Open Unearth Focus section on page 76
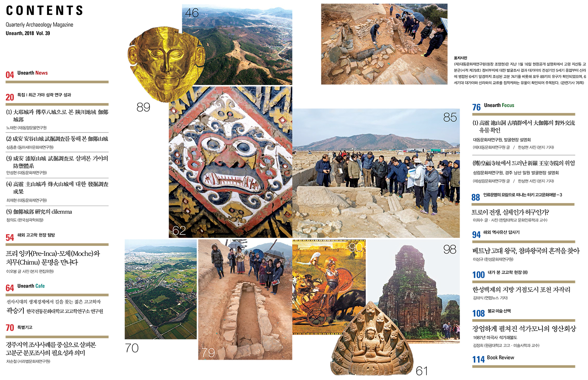The image size is (588, 380). click(499, 105)
